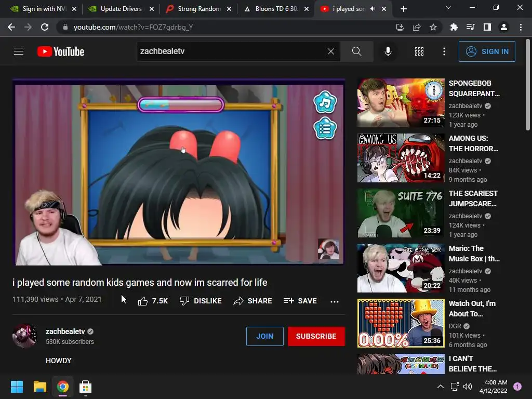Open File Explorer from taskbar

[x=39, y=387]
